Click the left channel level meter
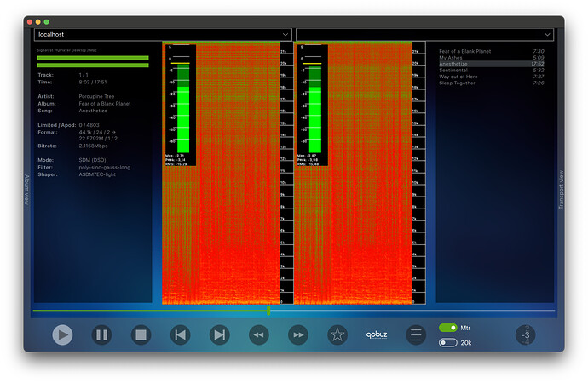588x383 pixels. [181, 106]
